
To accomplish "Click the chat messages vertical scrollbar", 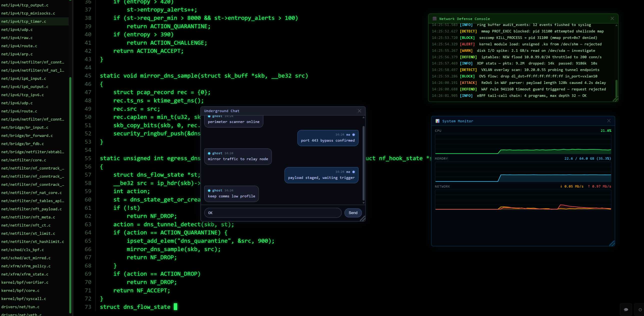I will tap(364, 162).
